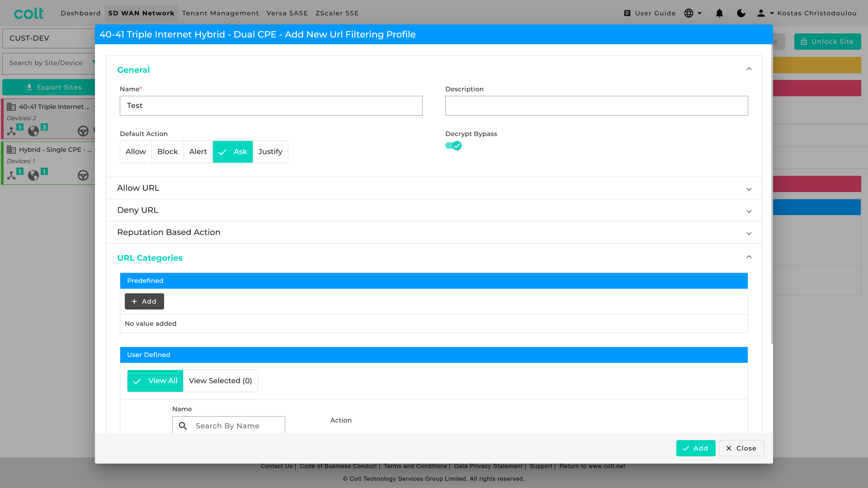Click the profile Name input field

coord(271,106)
